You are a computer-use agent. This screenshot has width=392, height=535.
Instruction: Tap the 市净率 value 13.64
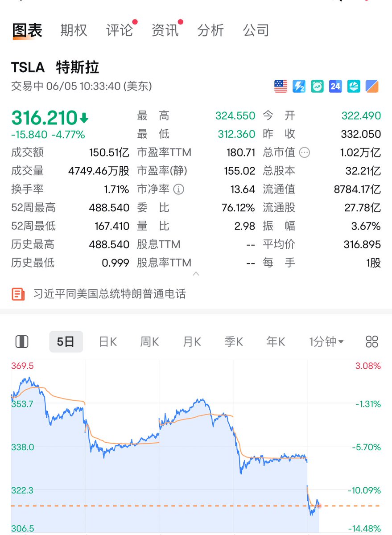[x=242, y=189]
